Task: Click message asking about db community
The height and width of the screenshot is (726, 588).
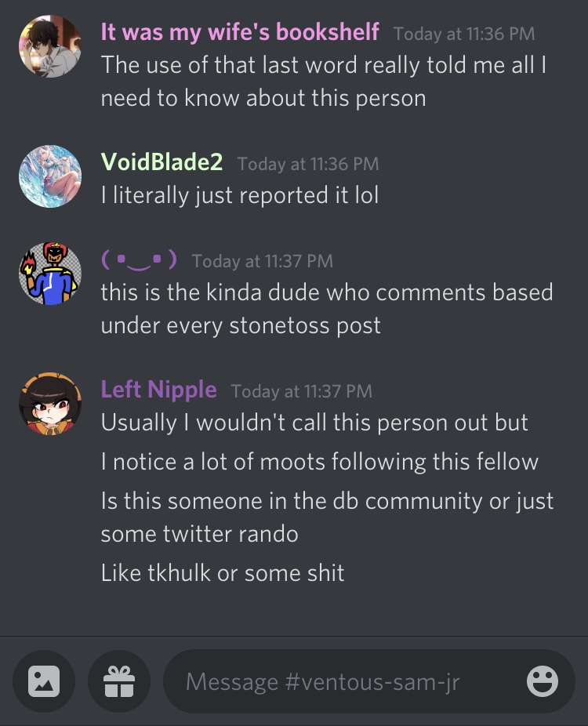Action: [x=328, y=517]
